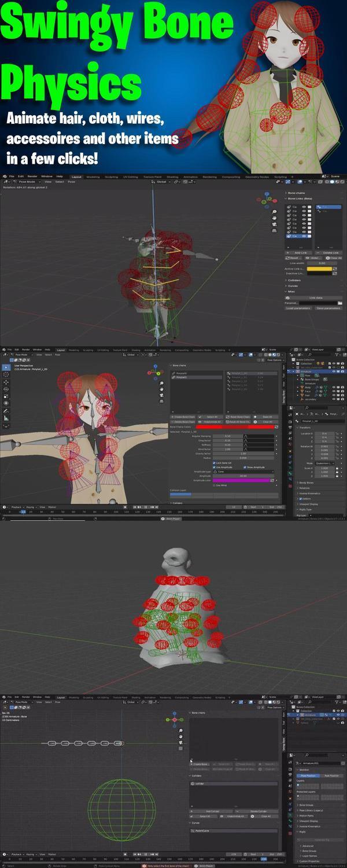
Task: Select the Move tool
Action: tap(6, 382)
